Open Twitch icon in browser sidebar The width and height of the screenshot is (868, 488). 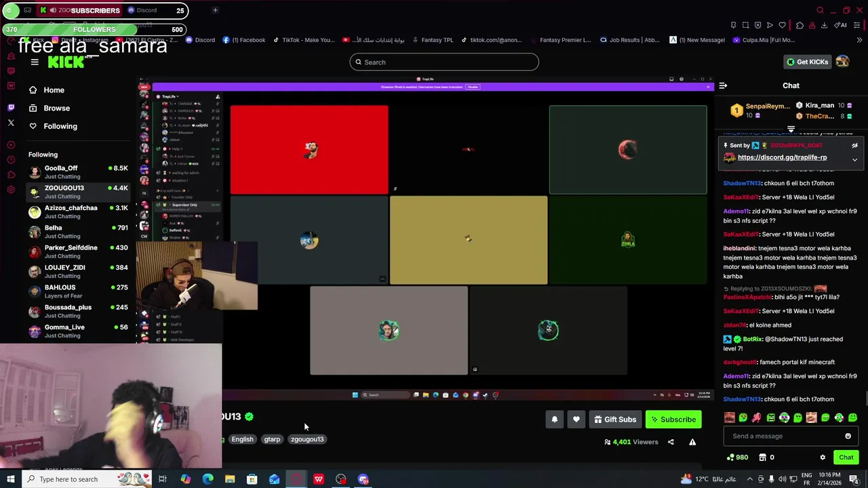pos(11,108)
